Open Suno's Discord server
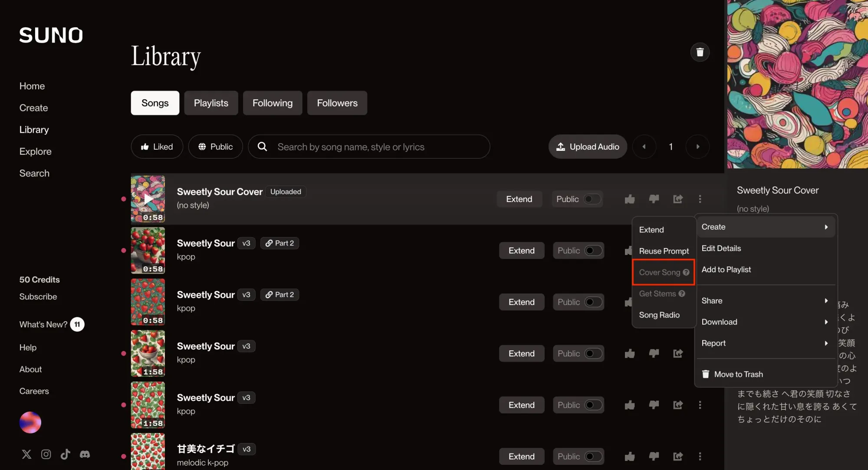The image size is (868, 470). [85, 454]
